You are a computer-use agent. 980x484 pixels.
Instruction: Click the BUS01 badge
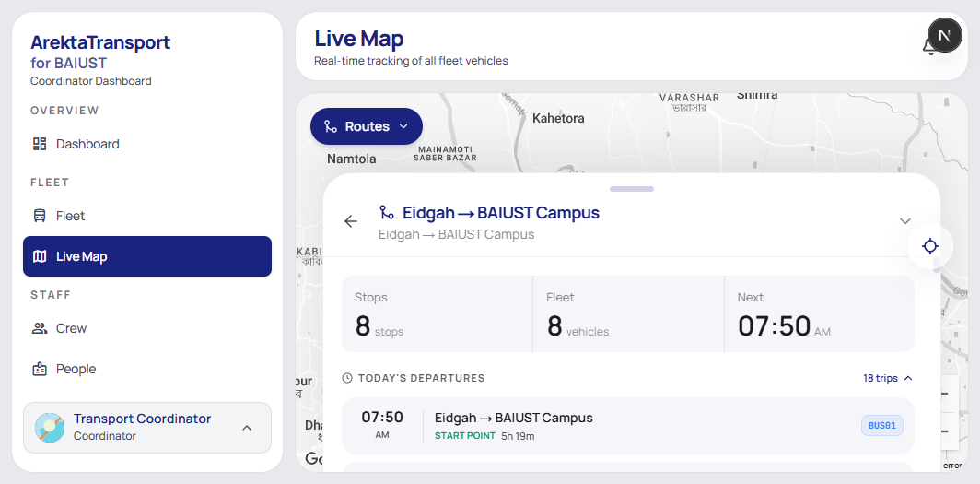(881, 426)
